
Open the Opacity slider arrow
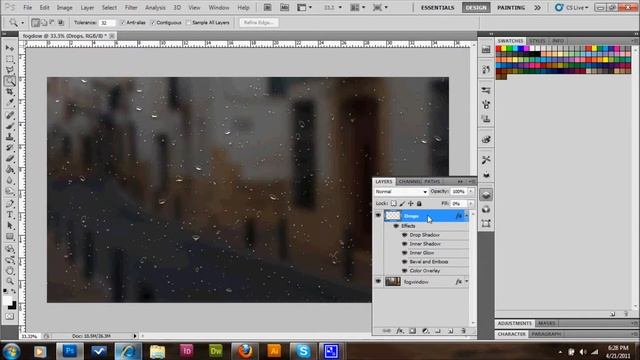click(x=471, y=191)
